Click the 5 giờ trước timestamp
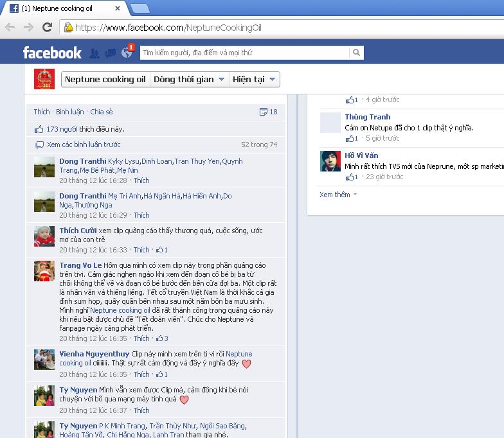The width and height of the screenshot is (504, 438). click(382, 138)
